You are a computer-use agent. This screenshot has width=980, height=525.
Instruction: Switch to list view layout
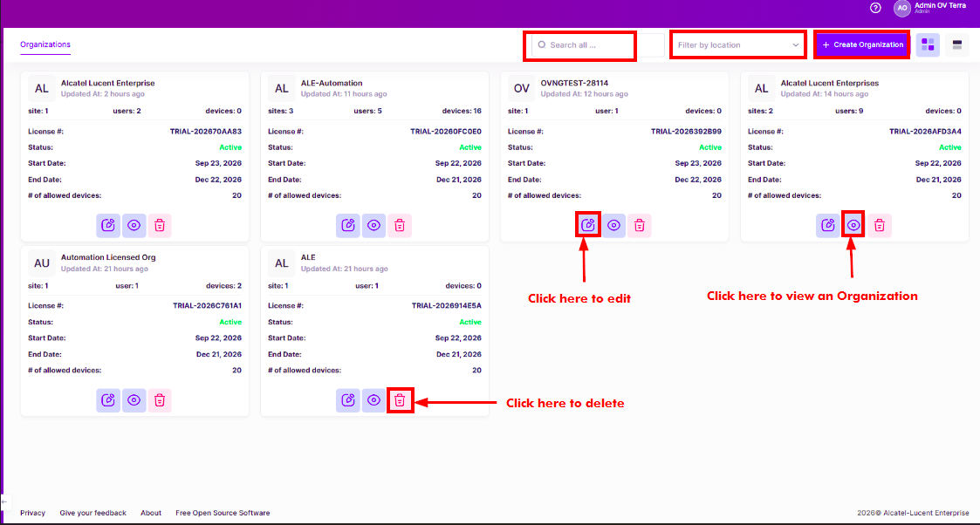pyautogui.click(x=957, y=45)
